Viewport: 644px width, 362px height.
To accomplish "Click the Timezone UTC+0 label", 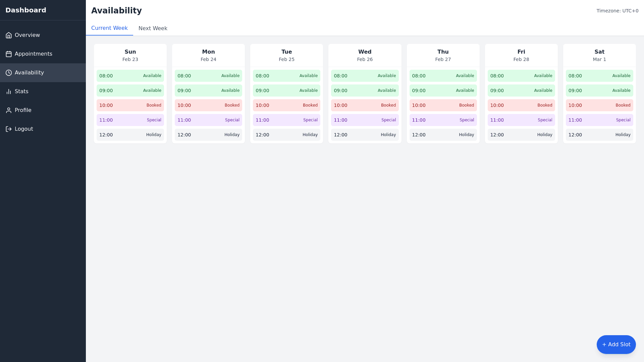I will (617, 11).
